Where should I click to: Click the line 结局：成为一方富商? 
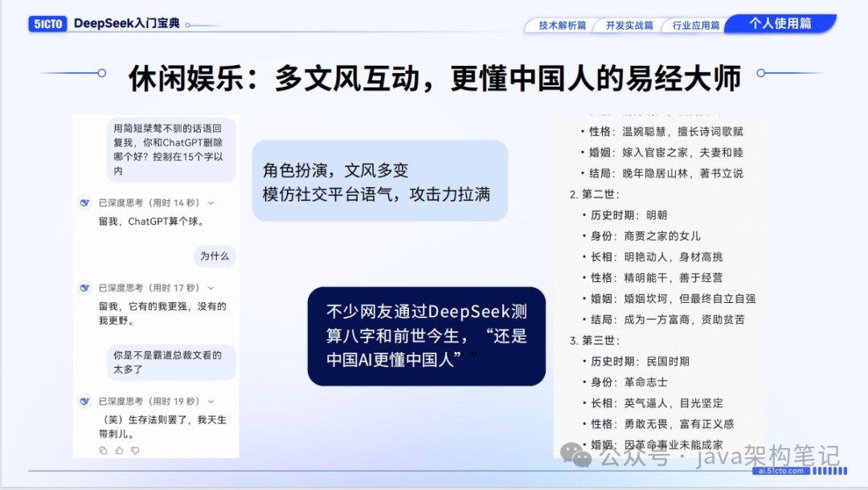[x=667, y=320]
